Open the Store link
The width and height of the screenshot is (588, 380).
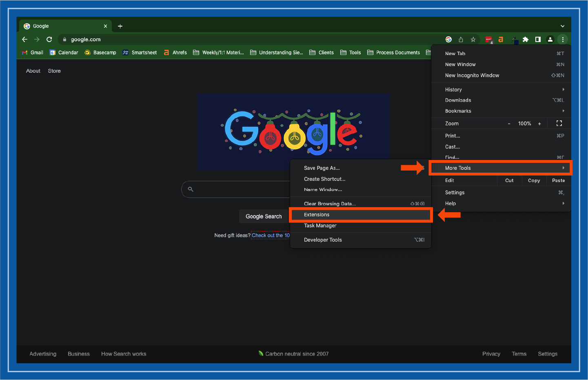pos(54,71)
